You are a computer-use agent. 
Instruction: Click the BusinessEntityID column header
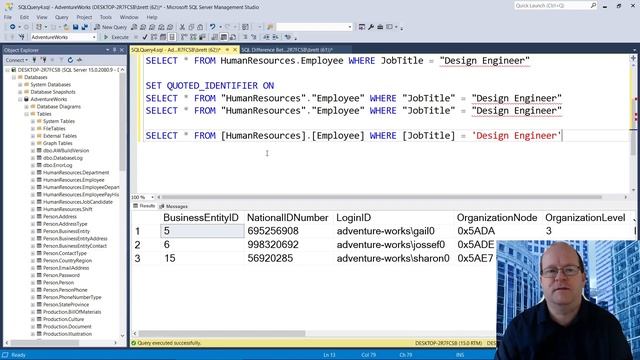(x=201, y=218)
